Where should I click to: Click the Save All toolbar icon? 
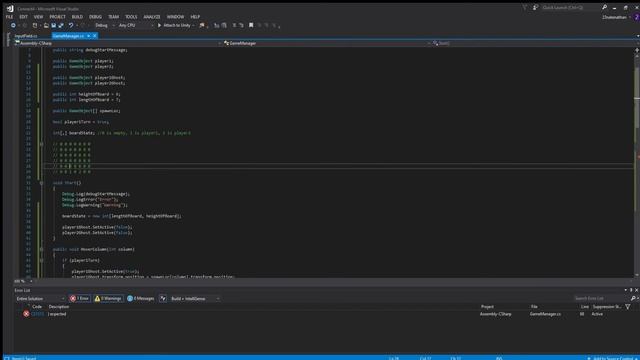pos(61,25)
